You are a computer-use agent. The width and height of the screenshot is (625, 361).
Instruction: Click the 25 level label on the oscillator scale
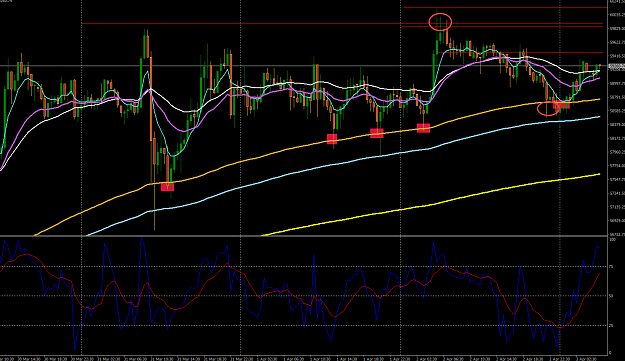611,326
